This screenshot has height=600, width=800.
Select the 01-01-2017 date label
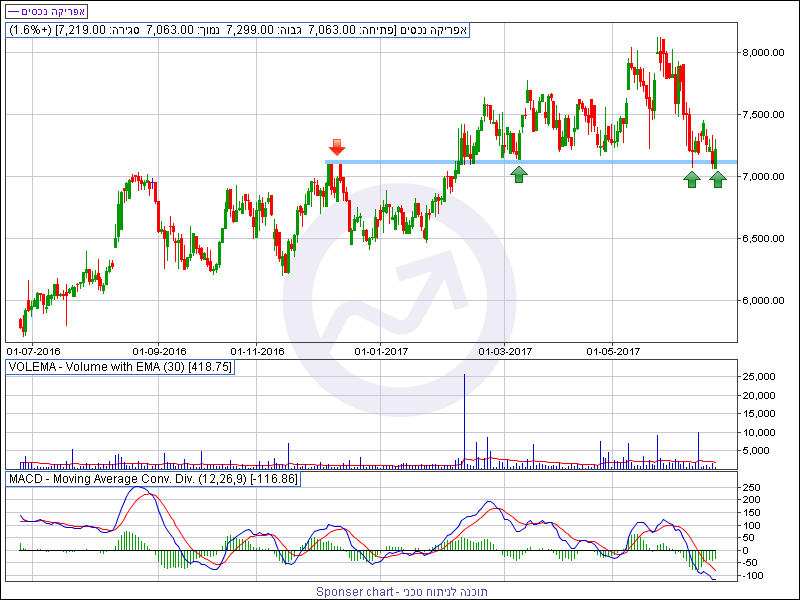(x=381, y=352)
